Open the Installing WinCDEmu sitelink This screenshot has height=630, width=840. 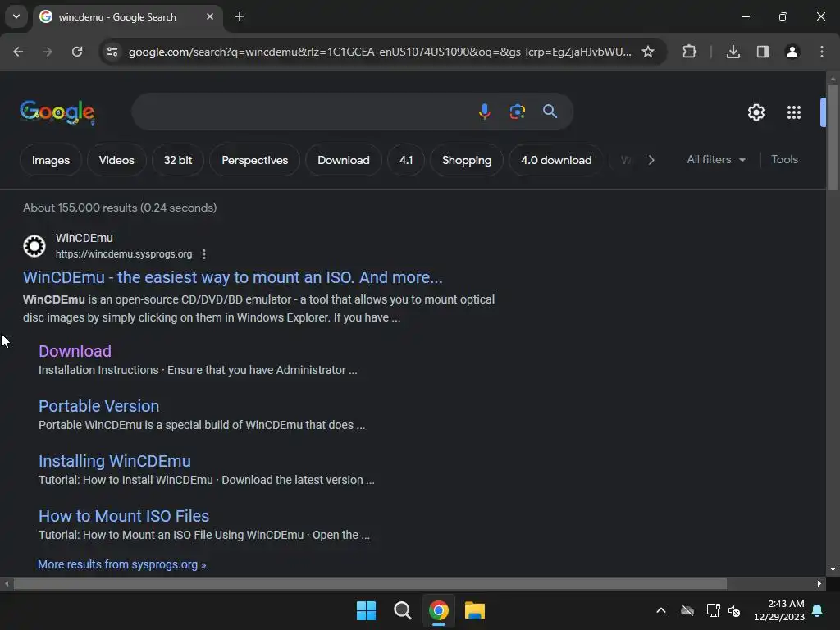click(115, 461)
